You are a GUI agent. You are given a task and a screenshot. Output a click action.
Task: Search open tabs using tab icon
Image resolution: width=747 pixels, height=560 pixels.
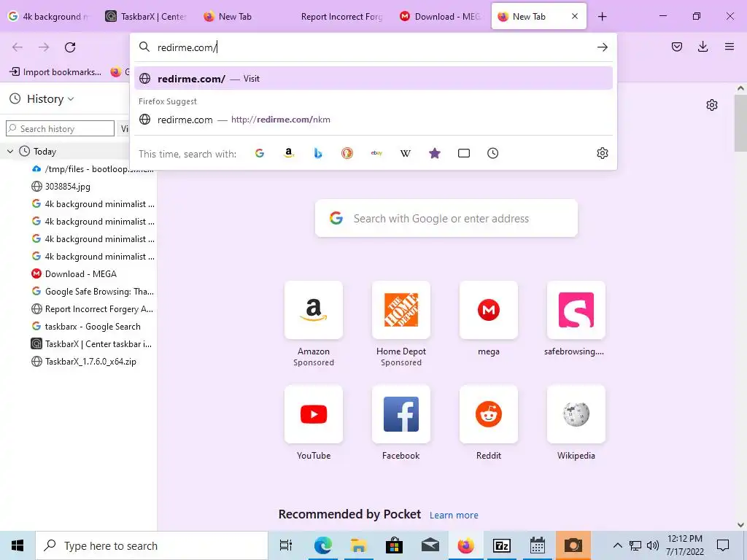[x=463, y=153]
